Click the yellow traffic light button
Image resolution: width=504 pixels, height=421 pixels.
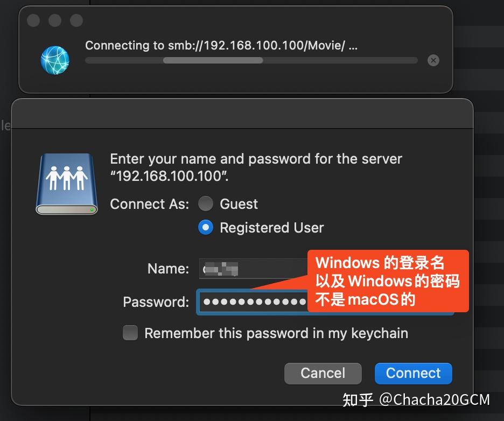point(54,20)
